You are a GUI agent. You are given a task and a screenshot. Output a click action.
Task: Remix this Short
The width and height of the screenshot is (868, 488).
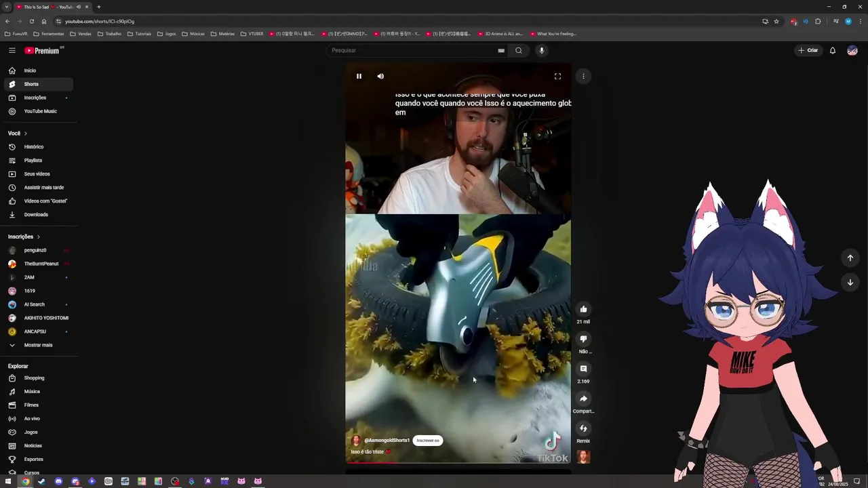pyautogui.click(x=583, y=428)
